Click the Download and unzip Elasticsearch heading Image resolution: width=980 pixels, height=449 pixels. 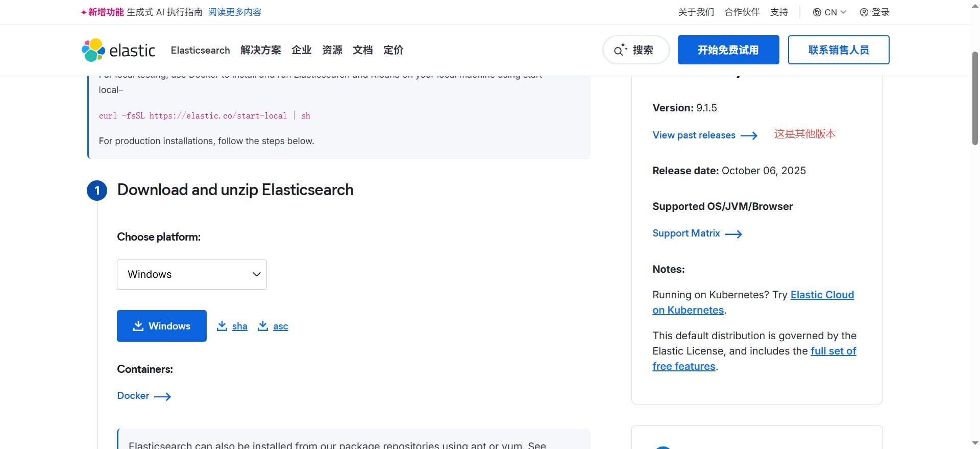click(235, 190)
